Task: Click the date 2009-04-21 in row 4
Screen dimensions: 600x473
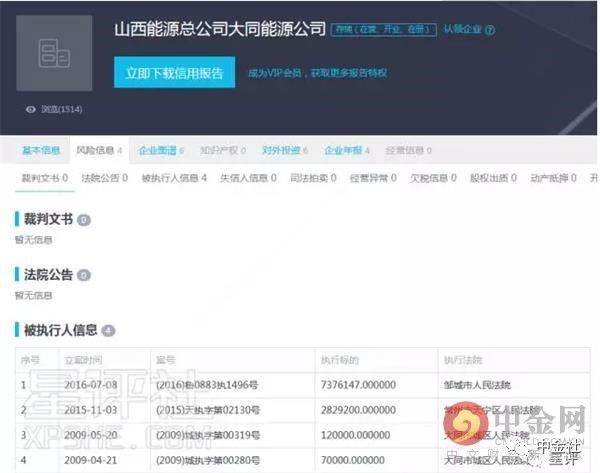Action: click(91, 460)
